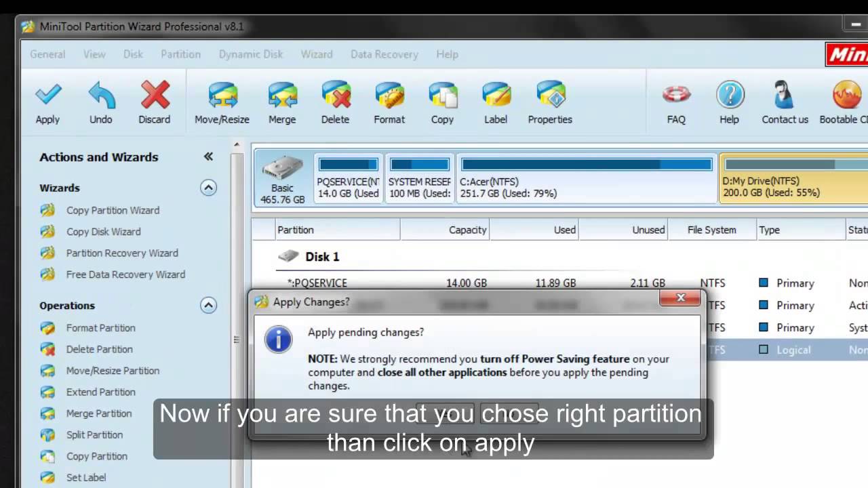The height and width of the screenshot is (488, 868).
Task: Choose Move/Resize Partition in sidebar
Action: click(x=113, y=371)
